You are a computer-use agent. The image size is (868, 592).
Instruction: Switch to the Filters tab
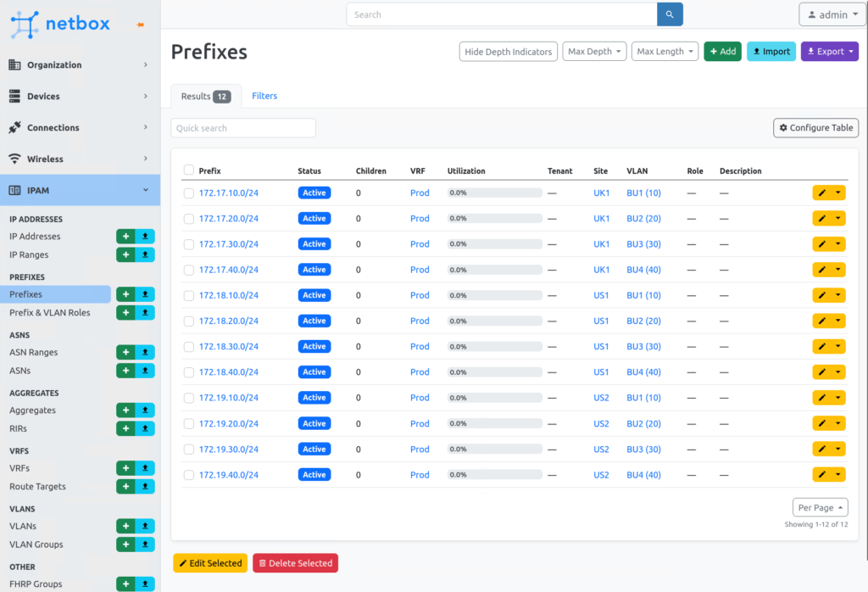[264, 95]
